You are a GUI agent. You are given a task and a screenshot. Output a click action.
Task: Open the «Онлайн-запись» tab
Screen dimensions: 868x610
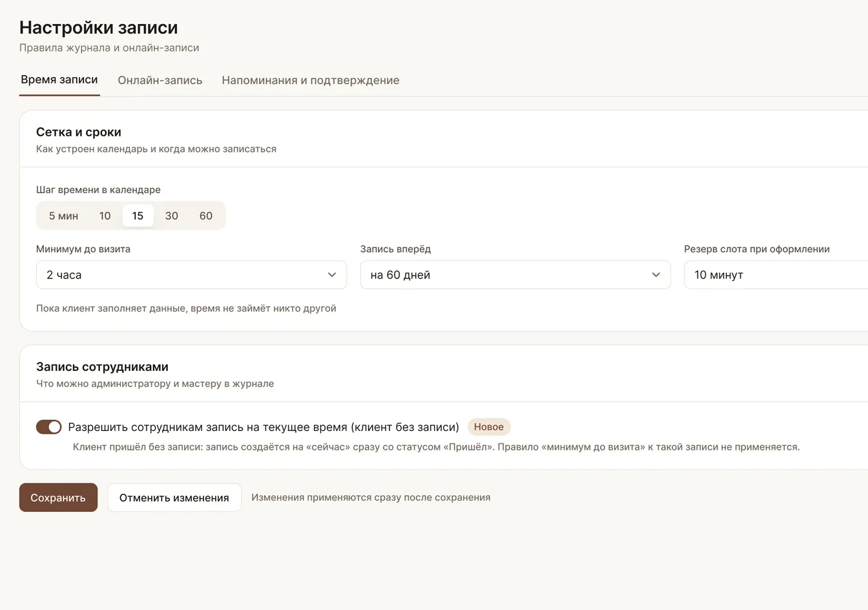click(x=160, y=80)
